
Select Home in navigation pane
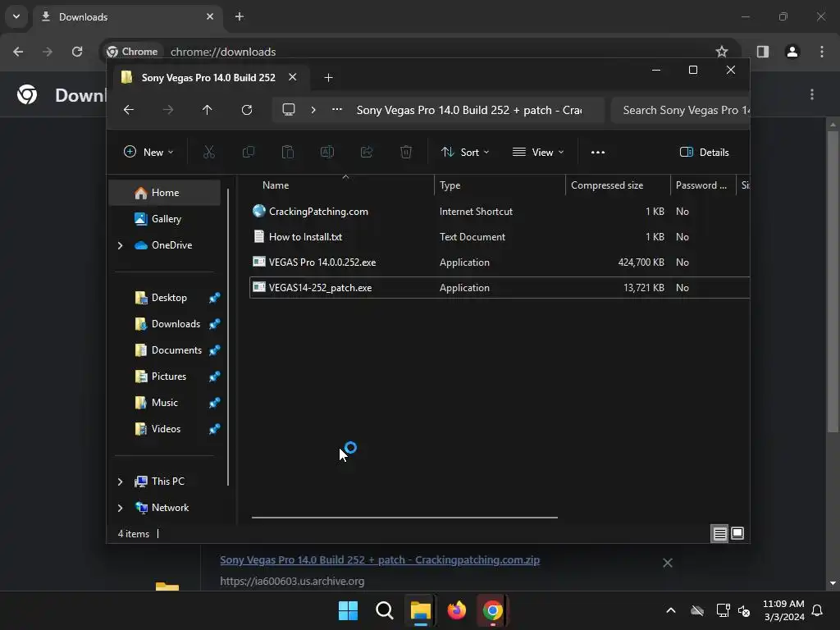[x=164, y=193]
